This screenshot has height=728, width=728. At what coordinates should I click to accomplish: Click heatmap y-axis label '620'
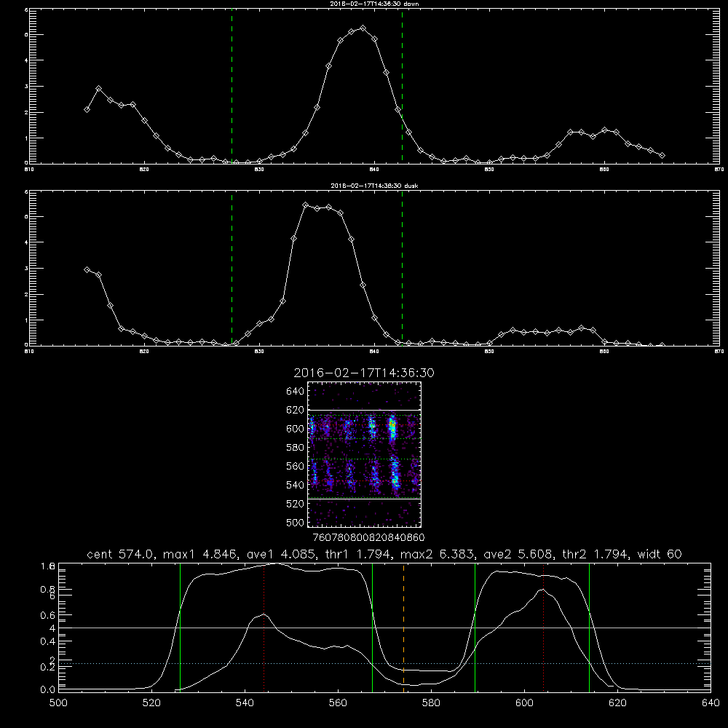(x=295, y=410)
